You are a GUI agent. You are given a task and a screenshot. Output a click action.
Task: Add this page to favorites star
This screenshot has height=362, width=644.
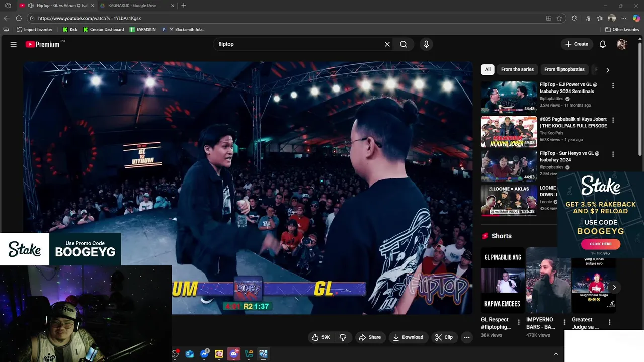[559, 18]
